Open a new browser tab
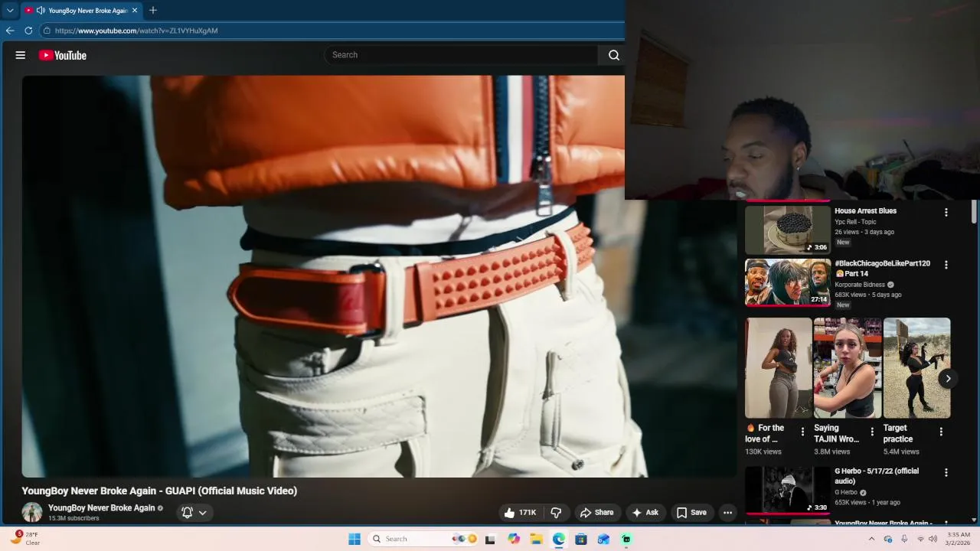This screenshot has height=551, width=980. click(x=153, y=10)
